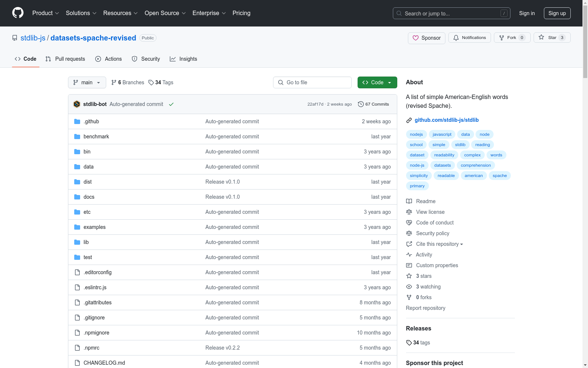Click the Star icon
588x368 pixels.
(541, 37)
